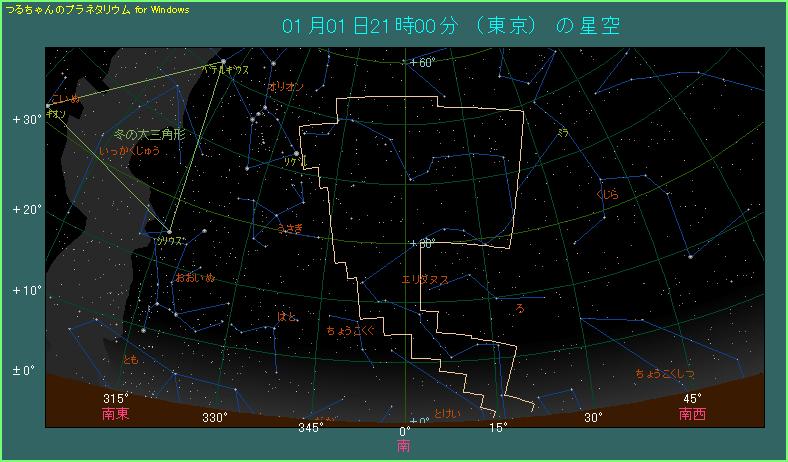The width and height of the screenshot is (788, 462).
Task: Select the Cetus (くじら) constellation label
Action: (607, 194)
